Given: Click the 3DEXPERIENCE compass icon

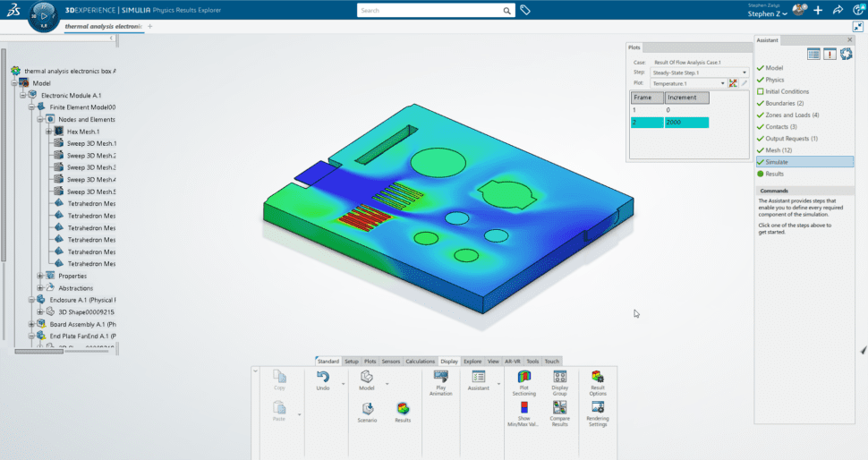Looking at the screenshot, I should click(x=45, y=15).
